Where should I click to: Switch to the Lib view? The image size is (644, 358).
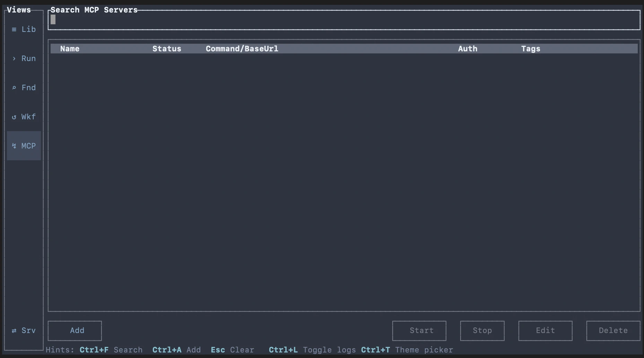pos(28,29)
